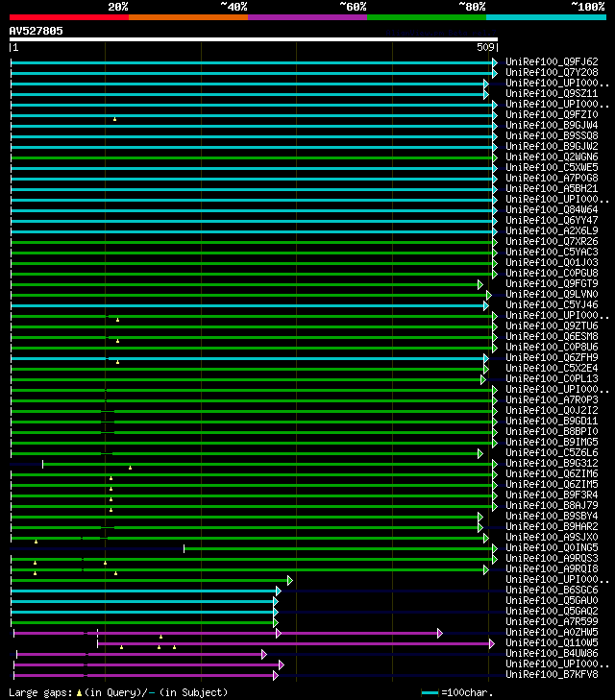615x700 pixels.
Task: Open hit UniRef100_Q7Y208
Action: coord(552,72)
